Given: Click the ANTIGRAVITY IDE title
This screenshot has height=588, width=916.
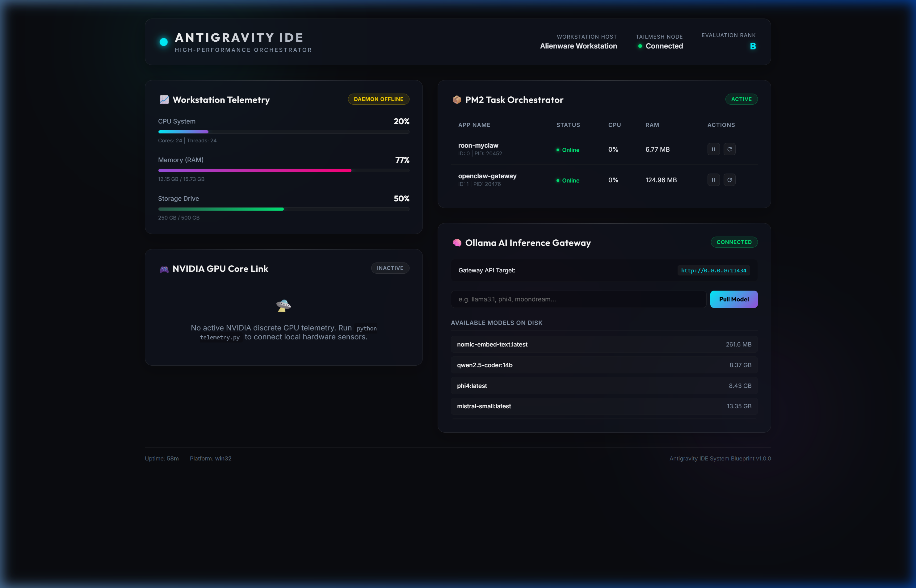Looking at the screenshot, I should tap(239, 38).
